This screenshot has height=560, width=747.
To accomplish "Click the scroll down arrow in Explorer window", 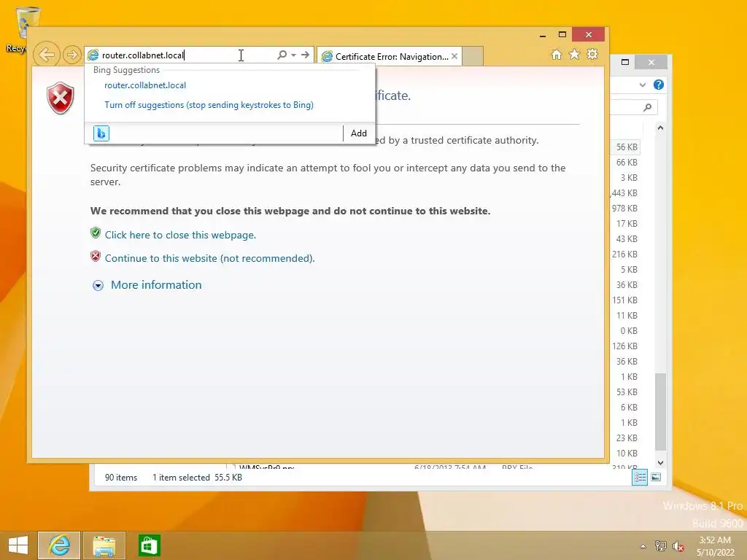I will pyautogui.click(x=660, y=463).
